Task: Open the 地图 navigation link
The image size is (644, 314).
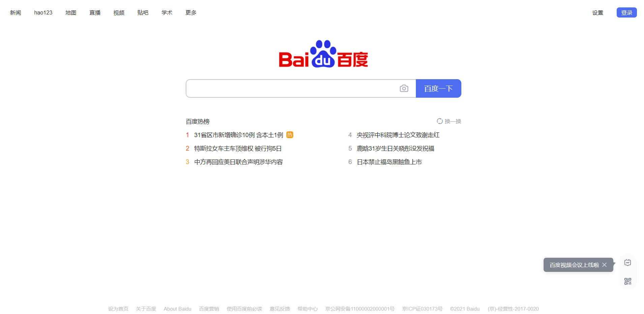Action: 71,12
